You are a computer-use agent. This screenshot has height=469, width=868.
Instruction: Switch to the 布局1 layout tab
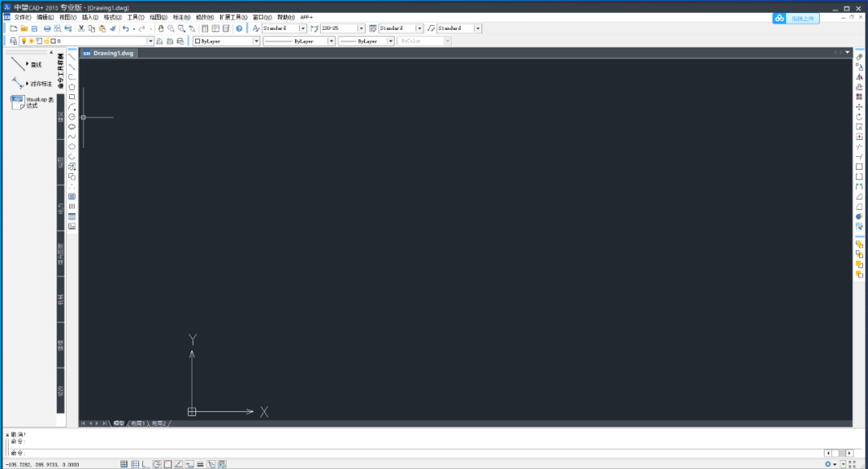click(137, 423)
